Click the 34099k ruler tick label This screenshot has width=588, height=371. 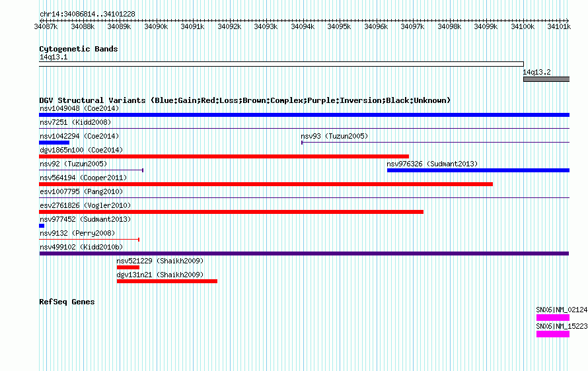point(486,26)
